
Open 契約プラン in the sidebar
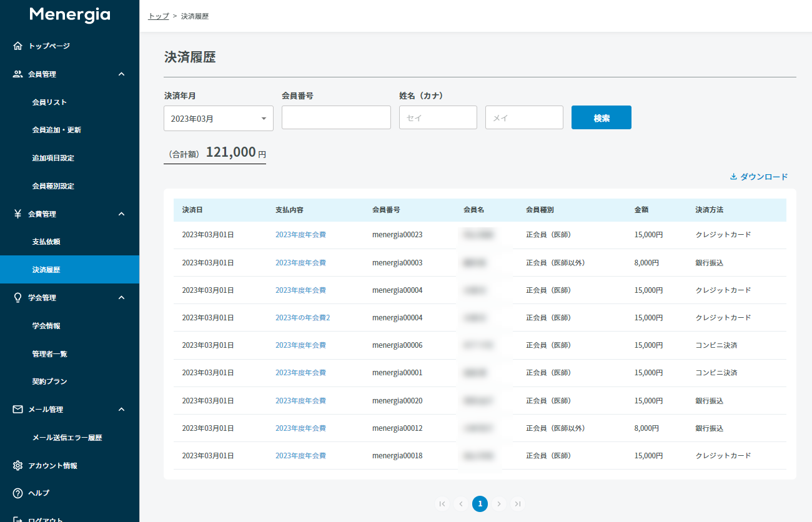(x=49, y=382)
